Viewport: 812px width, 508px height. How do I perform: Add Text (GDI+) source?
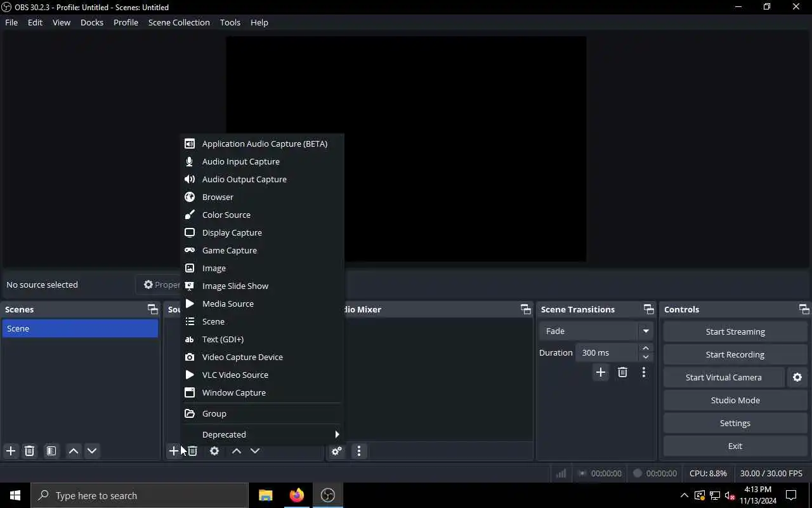point(262,339)
